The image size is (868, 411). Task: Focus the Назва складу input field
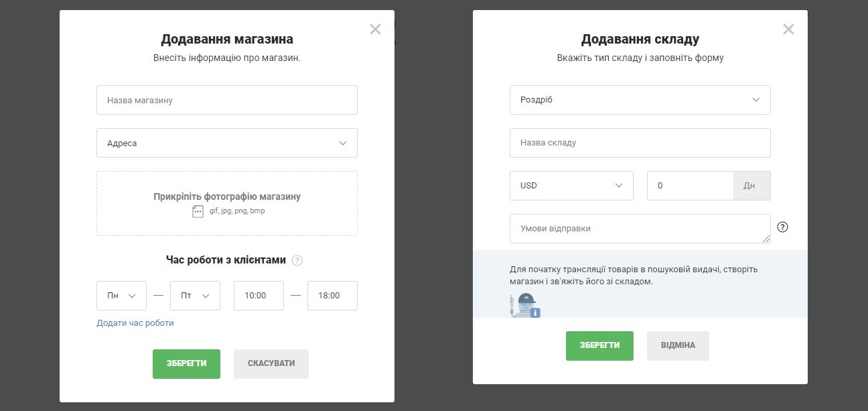click(x=640, y=143)
